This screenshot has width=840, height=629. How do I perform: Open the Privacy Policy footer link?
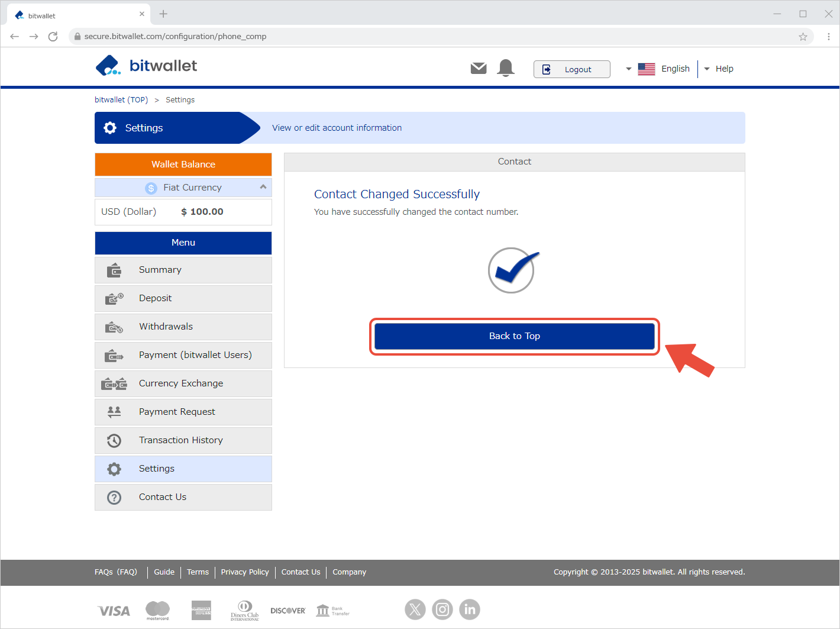tap(245, 572)
